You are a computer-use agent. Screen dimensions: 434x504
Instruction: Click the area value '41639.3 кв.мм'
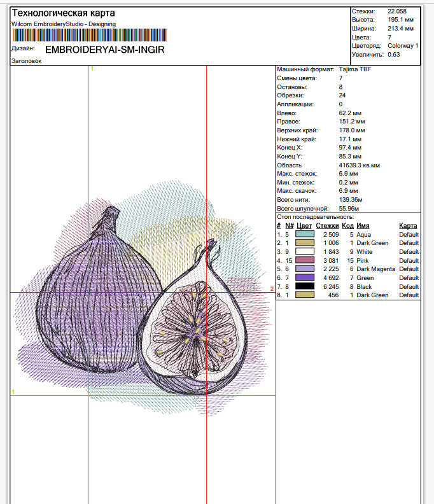point(360,165)
